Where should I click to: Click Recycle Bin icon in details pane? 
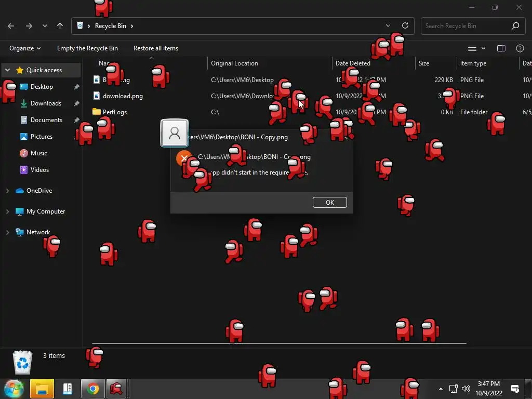(x=22, y=362)
